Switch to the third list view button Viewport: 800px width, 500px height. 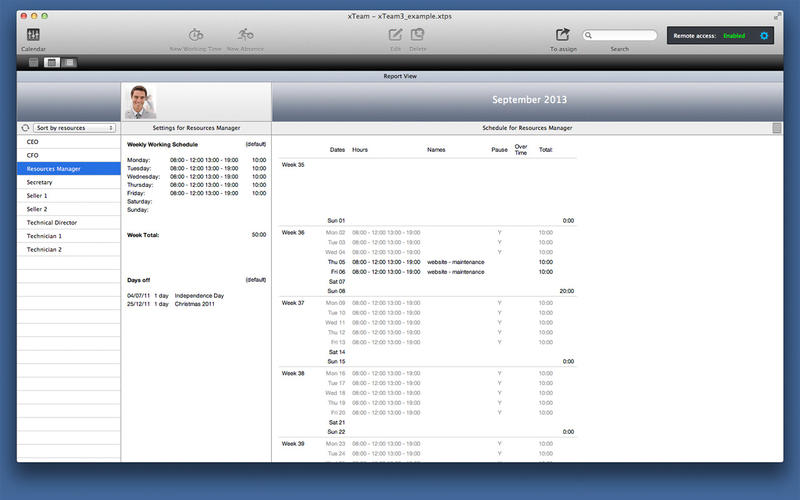pos(68,62)
